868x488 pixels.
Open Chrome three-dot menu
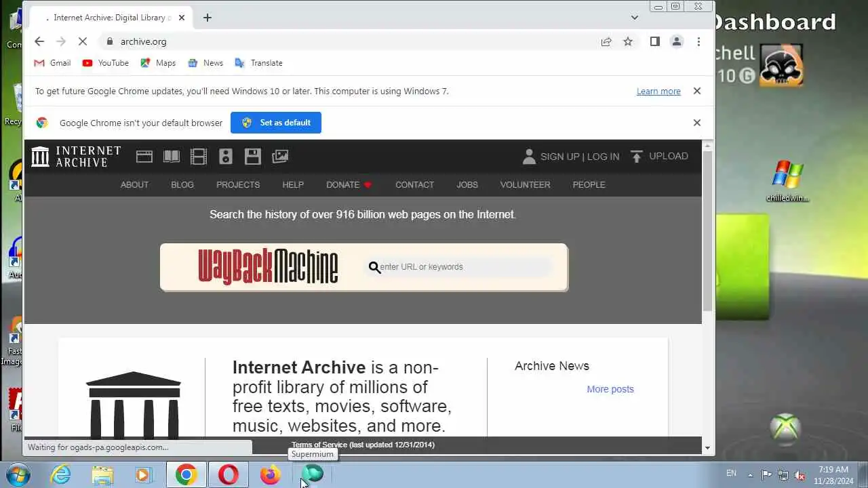point(698,41)
